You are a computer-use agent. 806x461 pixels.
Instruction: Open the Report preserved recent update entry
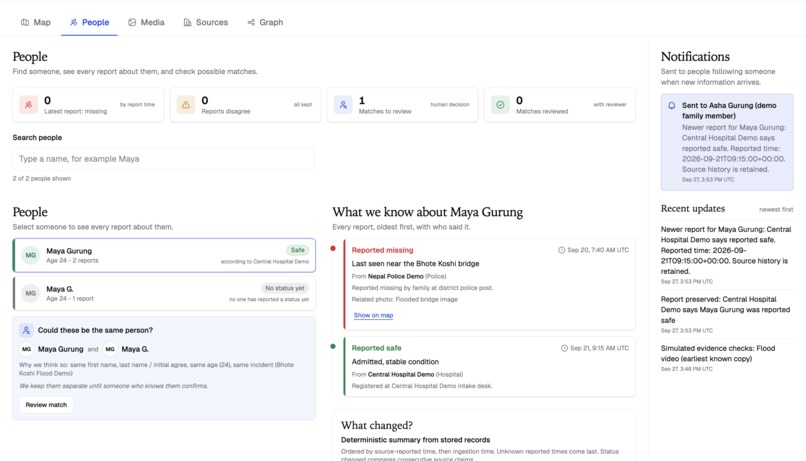pos(726,314)
